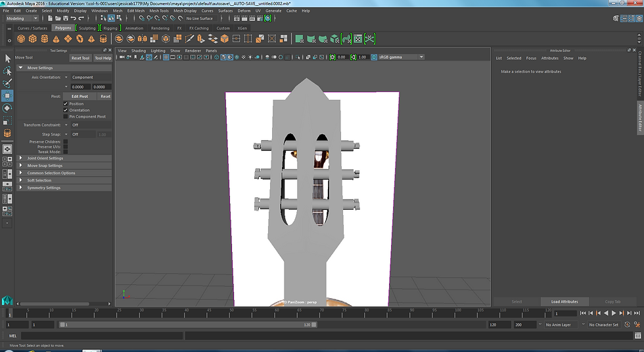Click the polygon cylinder shelf icon
644x352 pixels.
[x=45, y=39]
